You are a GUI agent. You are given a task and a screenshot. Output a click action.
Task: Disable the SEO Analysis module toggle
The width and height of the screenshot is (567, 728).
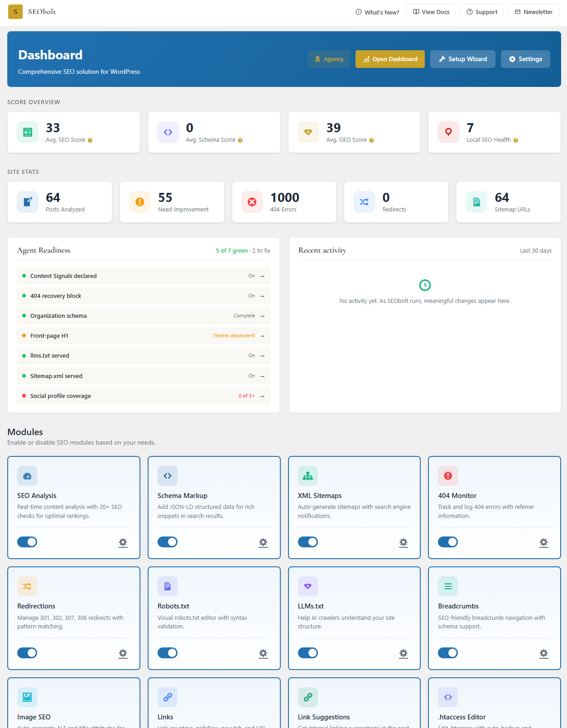coord(27,542)
